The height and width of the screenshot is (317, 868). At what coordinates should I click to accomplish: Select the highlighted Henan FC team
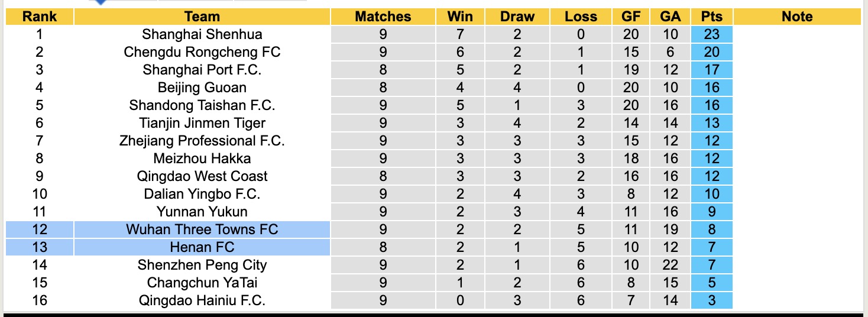point(202,247)
